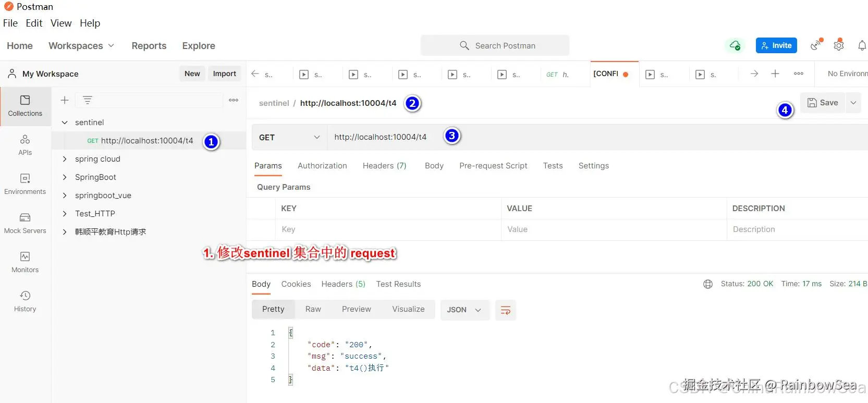
Task: Open the Monitors sidebar panel
Action: pyautogui.click(x=25, y=263)
